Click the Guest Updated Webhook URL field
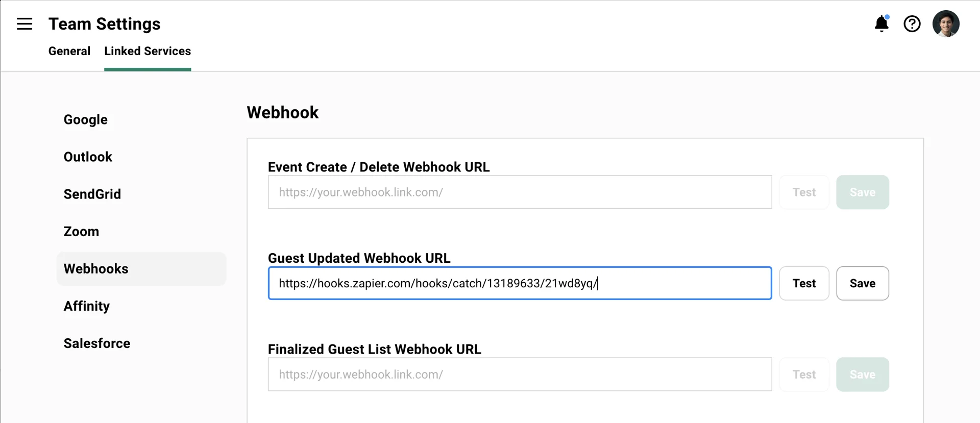980x423 pixels. tap(520, 283)
